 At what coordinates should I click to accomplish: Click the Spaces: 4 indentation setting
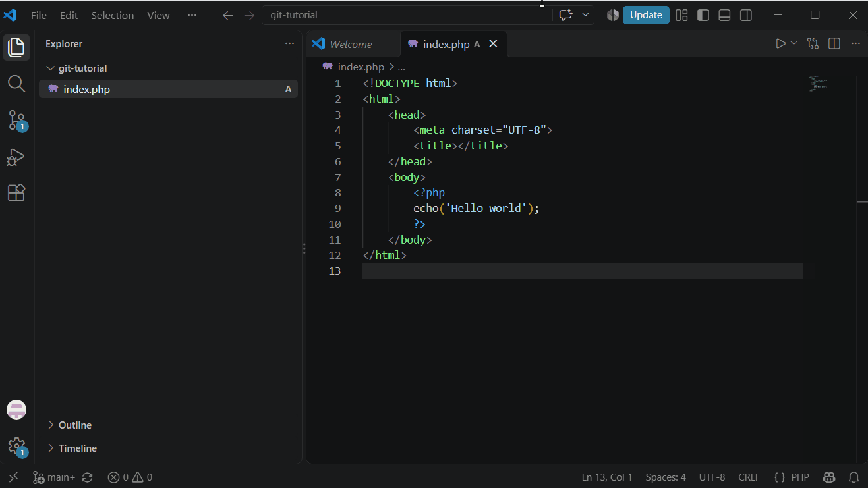(x=666, y=477)
